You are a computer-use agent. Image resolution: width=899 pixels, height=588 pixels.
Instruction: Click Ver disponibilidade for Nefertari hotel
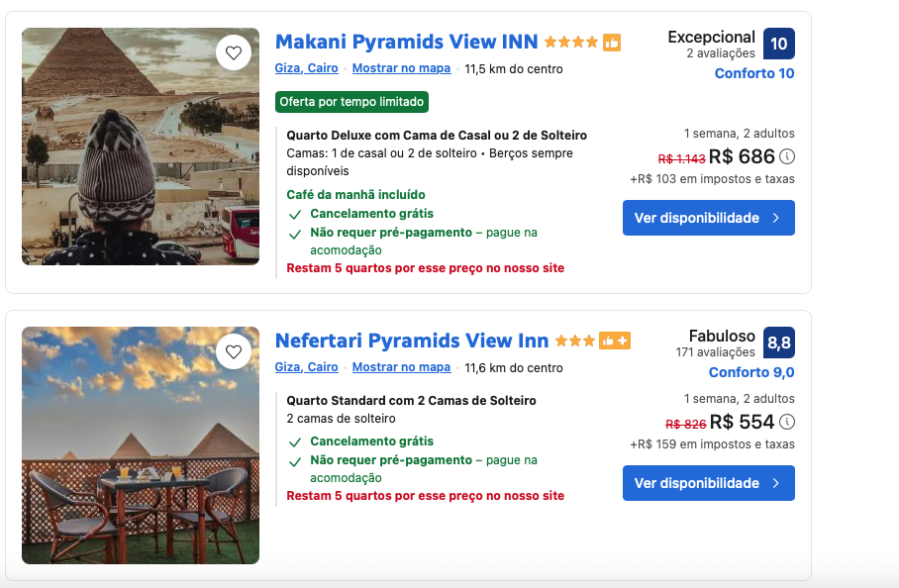[708, 483]
